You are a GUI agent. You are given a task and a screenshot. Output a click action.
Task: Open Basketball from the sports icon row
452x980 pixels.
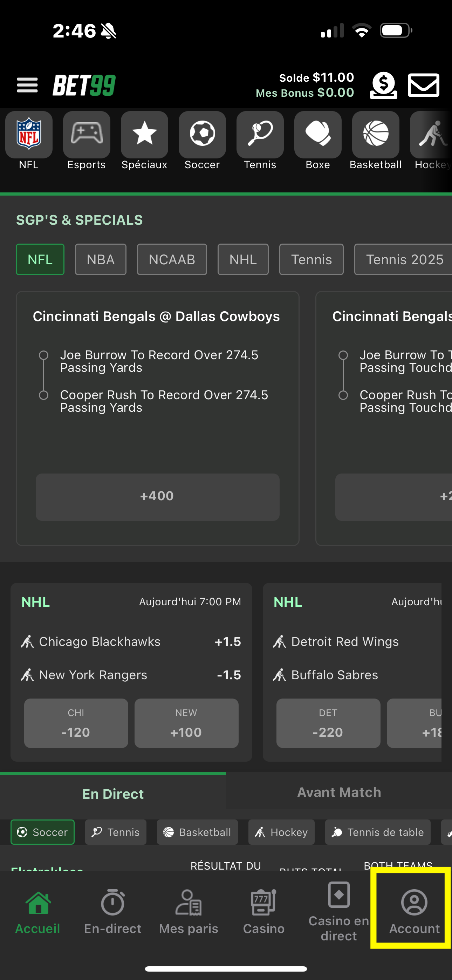coord(376,135)
